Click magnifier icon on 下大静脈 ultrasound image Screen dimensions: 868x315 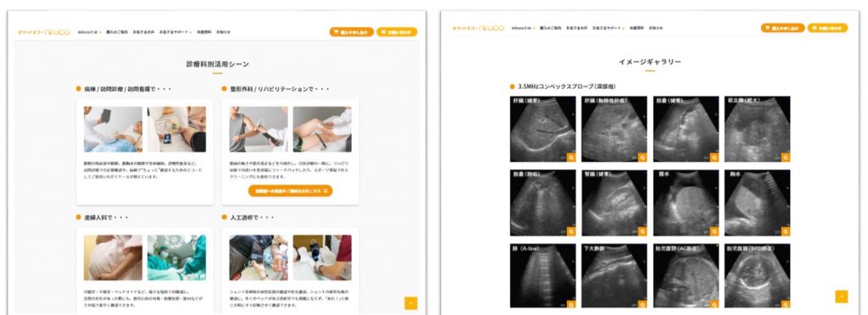tap(643, 304)
